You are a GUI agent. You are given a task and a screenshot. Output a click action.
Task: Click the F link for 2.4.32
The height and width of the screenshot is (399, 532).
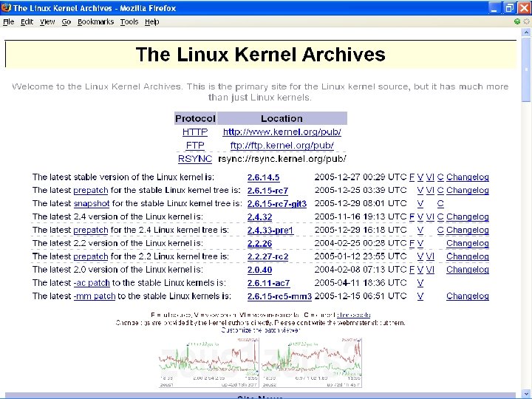(412, 216)
